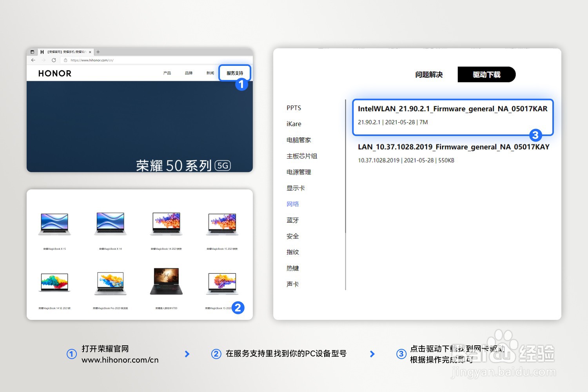Image resolution: width=588 pixels, height=392 pixels.
Task: Click the MagicBook Pro 2020 锐龙版 label
Action: pos(111,309)
